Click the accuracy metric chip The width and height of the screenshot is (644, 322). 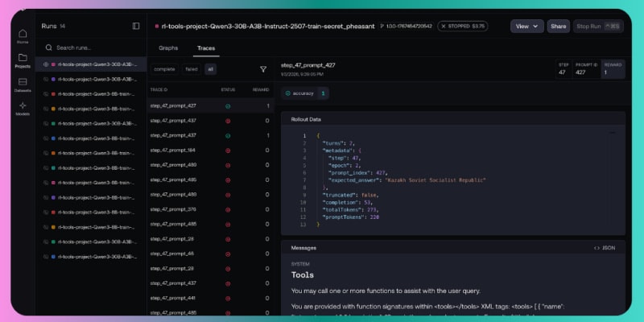305,93
